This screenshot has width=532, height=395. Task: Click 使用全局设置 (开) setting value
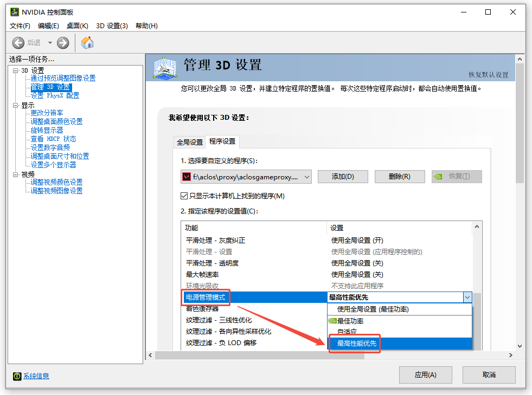pos(357,241)
